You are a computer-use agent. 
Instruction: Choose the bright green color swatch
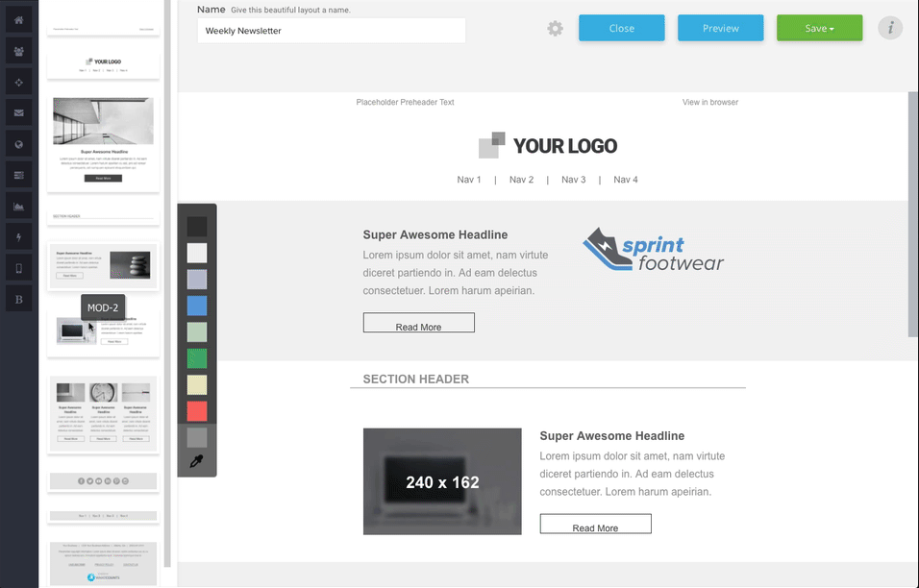point(196,358)
